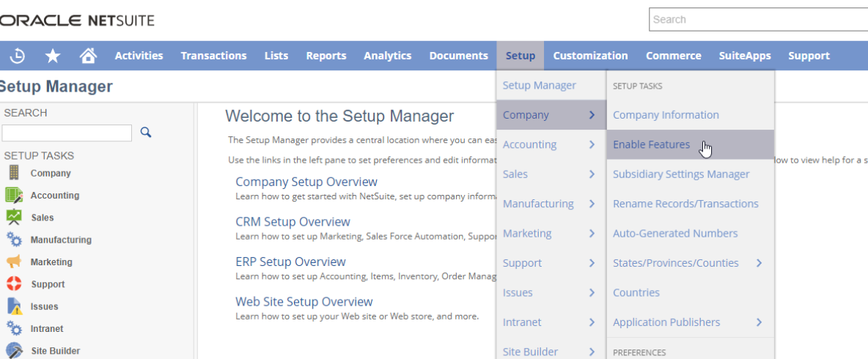The image size is (868, 359).
Task: Click the Accounting icon in Setup Tasks
Action: click(14, 196)
